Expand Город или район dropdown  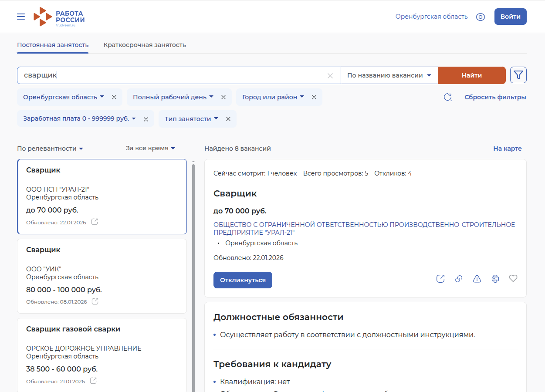tap(273, 97)
